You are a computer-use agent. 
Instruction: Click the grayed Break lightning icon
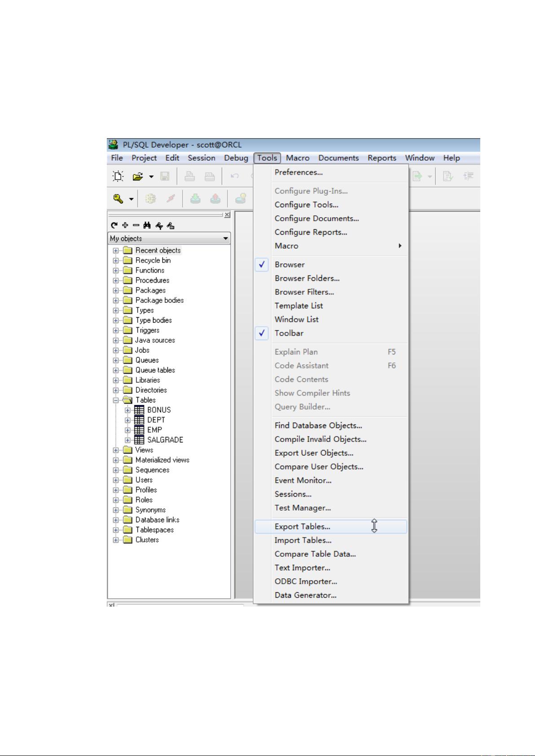(x=171, y=198)
